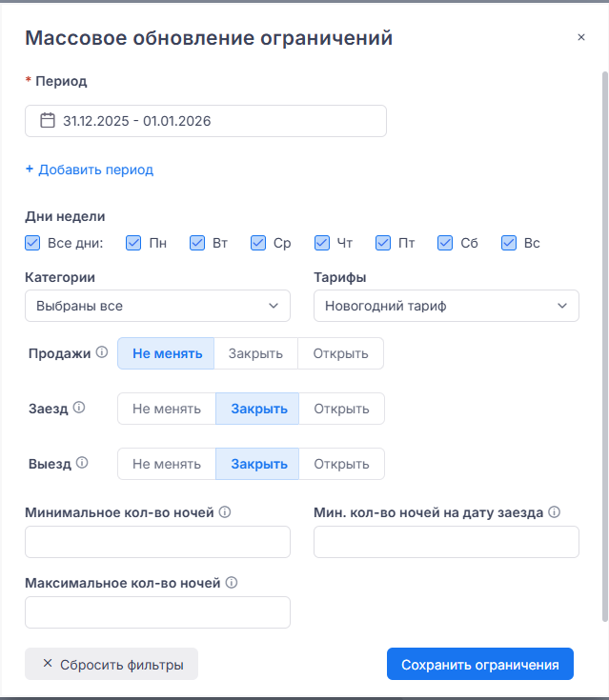Click Сохранить ограничения button
609x700 pixels.
click(479, 665)
